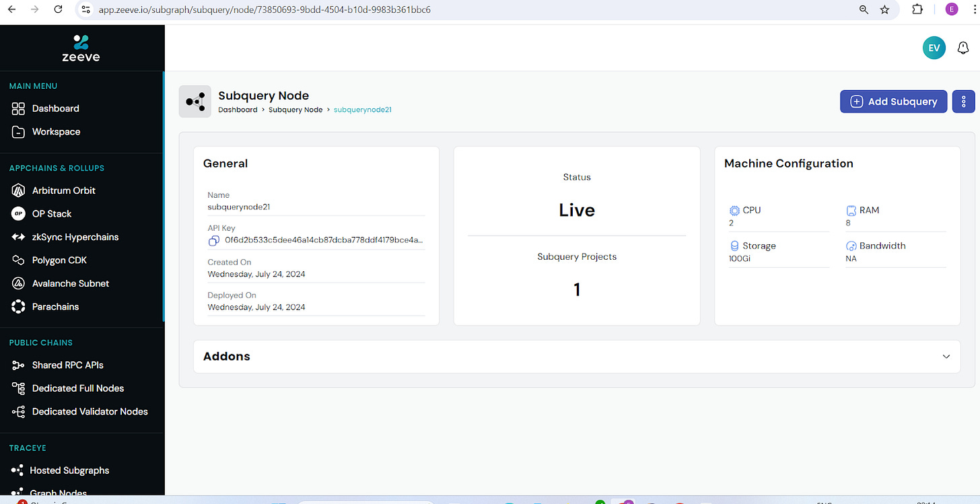
Task: Click the Zeeve logo
Action: (x=81, y=48)
